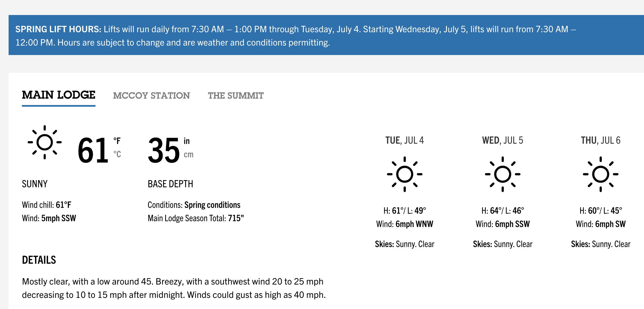The image size is (644, 309).
Task: Click the WED, JUL 5 forecast heading
Action: pyautogui.click(x=503, y=140)
